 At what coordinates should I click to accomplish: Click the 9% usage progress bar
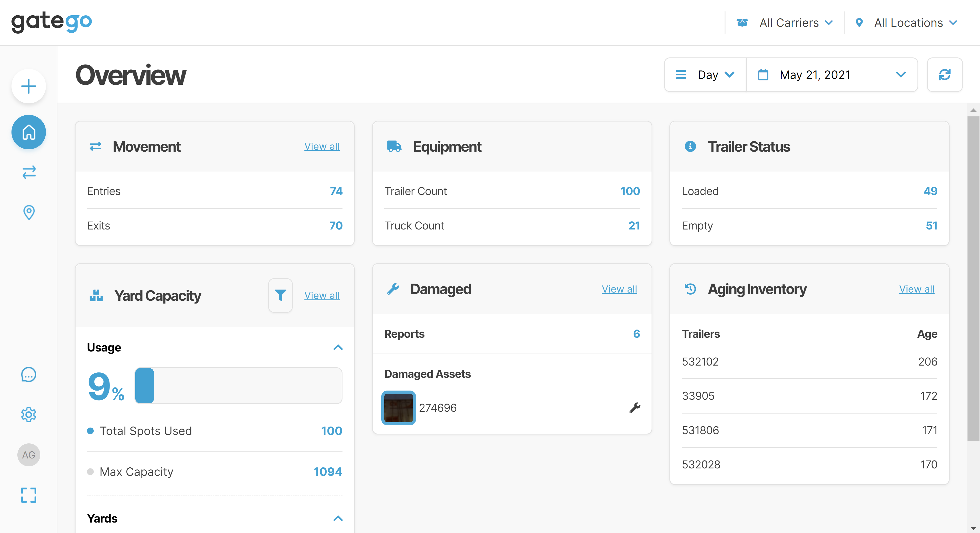pyautogui.click(x=239, y=386)
